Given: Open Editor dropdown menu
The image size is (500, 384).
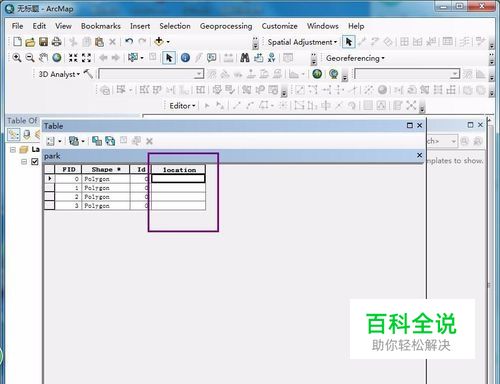Looking at the screenshot, I should click(182, 106).
